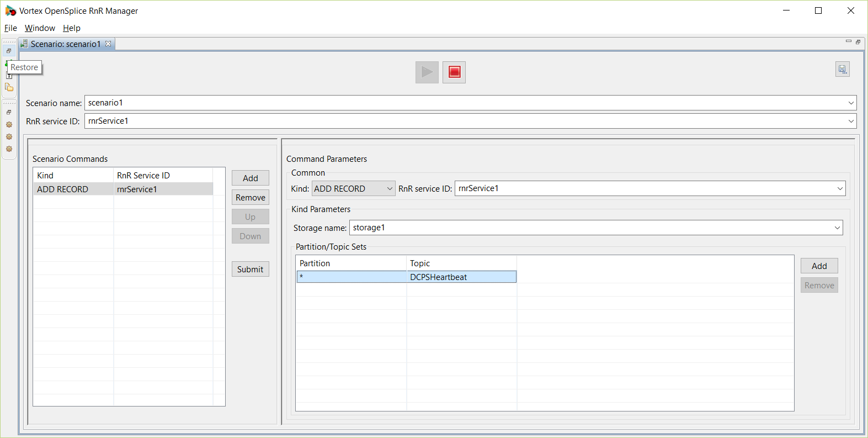868x438 pixels.
Task: Click the Down button
Action: [x=251, y=236]
